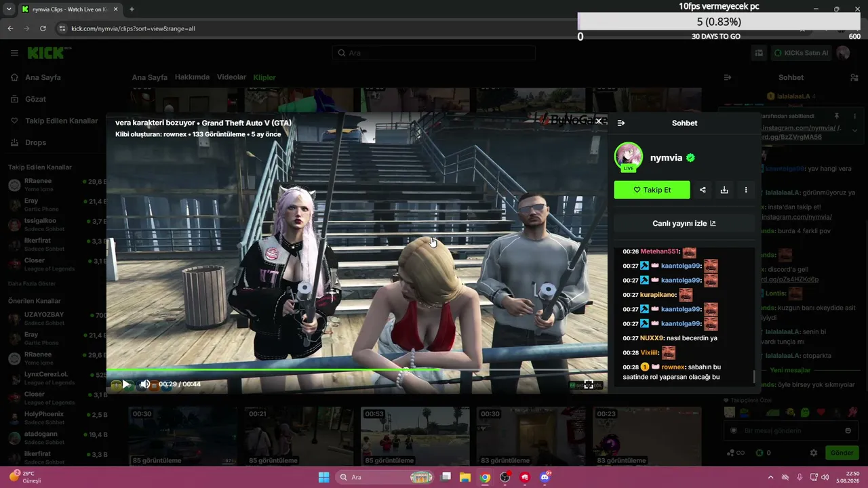Viewport: 868px width, 488px height.
Task: Click kurapikano username in clip chat
Action: point(657,295)
